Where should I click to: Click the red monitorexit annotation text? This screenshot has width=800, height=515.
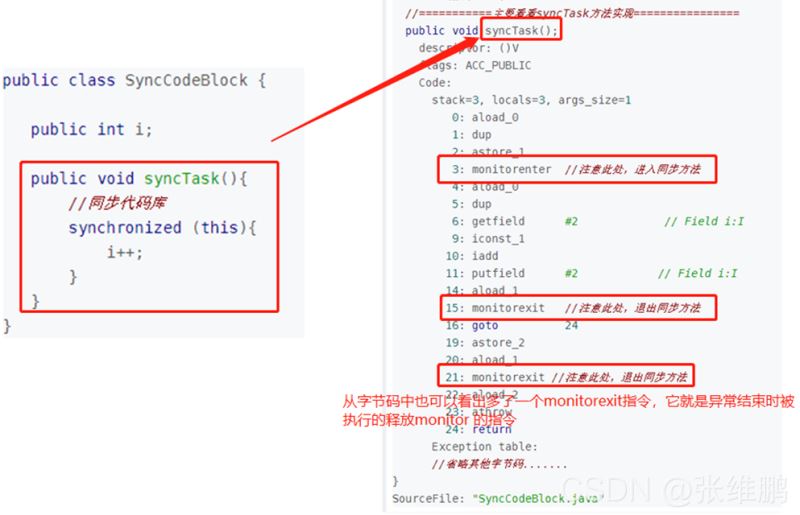pos(568,410)
